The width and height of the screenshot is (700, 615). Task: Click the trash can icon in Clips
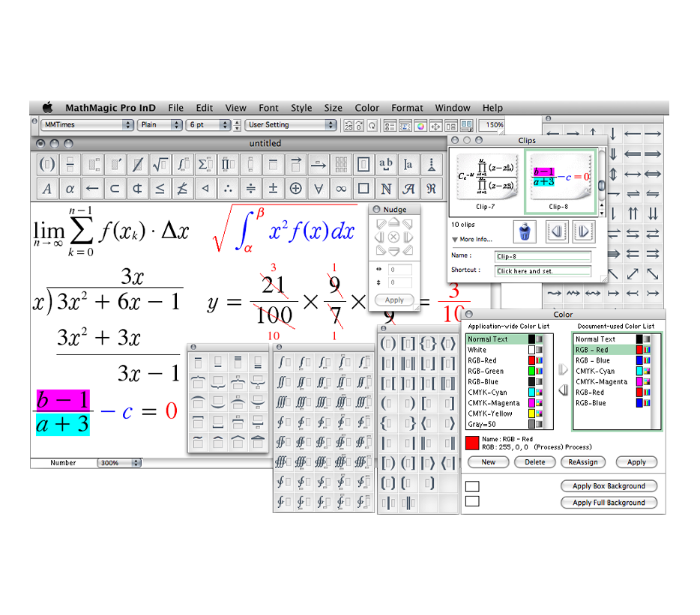(524, 231)
